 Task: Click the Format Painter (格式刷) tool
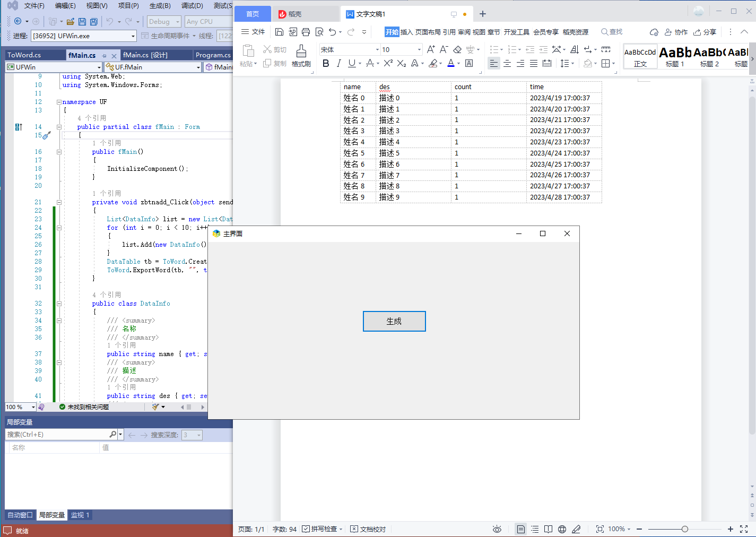301,56
